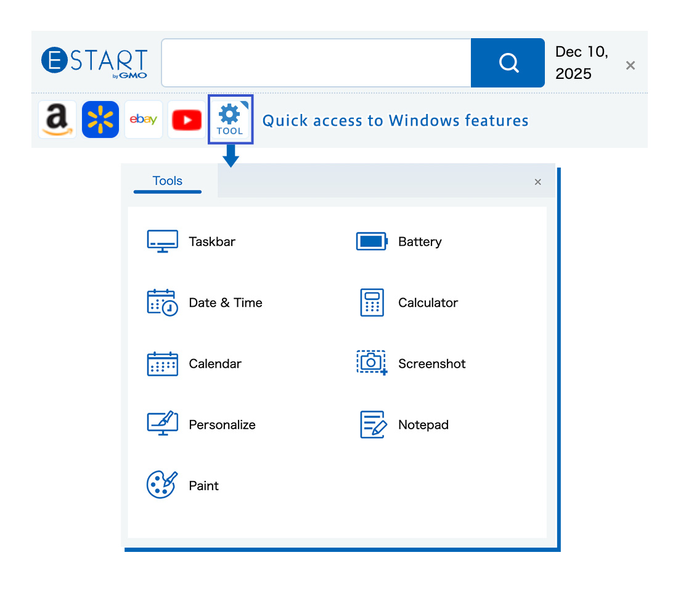Close the Tools panel

click(537, 181)
